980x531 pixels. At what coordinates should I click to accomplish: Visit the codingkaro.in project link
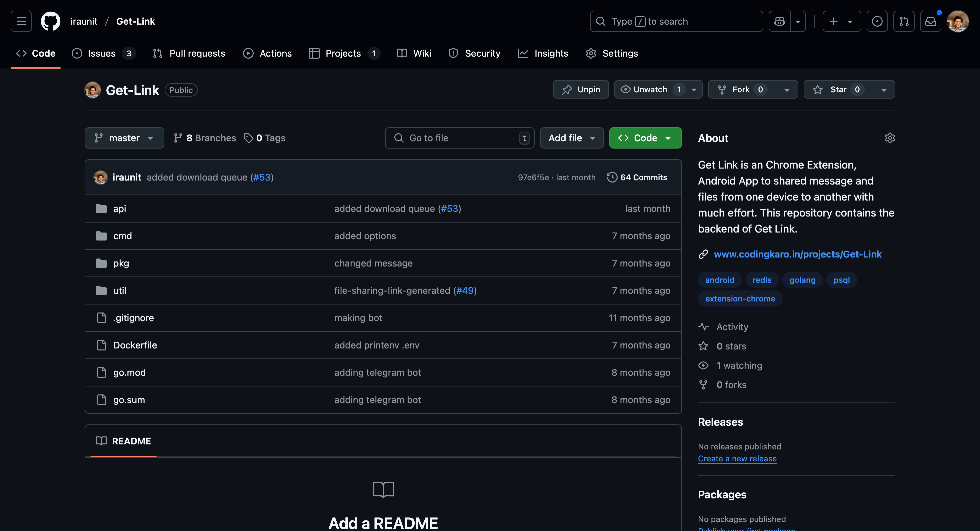pyautogui.click(x=798, y=254)
